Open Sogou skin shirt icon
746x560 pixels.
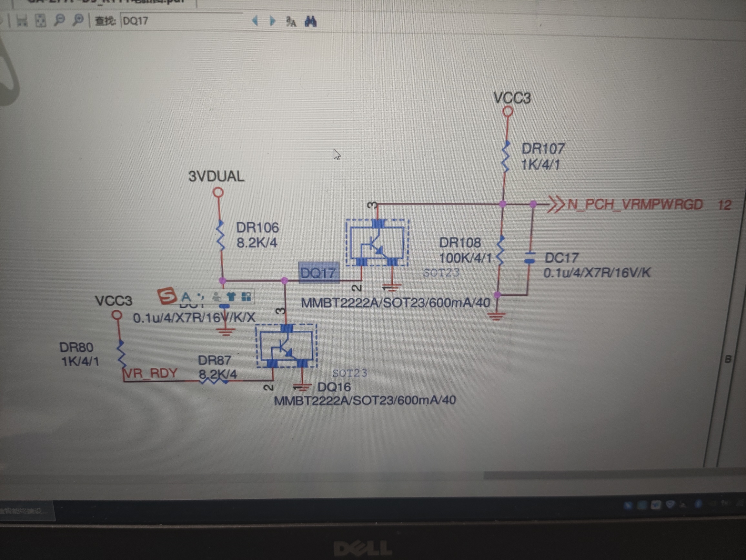[231, 297]
